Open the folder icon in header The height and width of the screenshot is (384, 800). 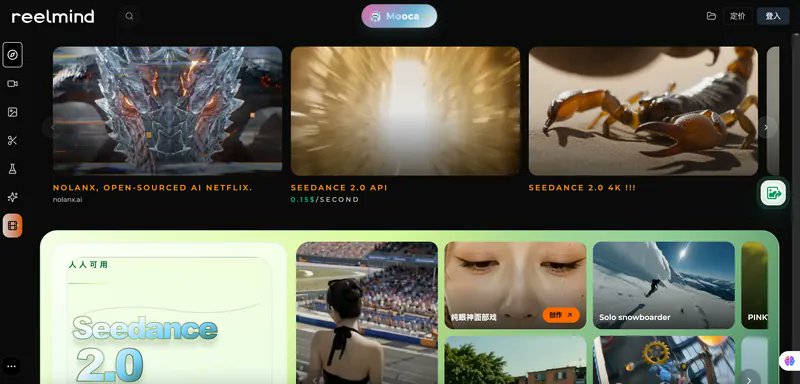[711, 16]
